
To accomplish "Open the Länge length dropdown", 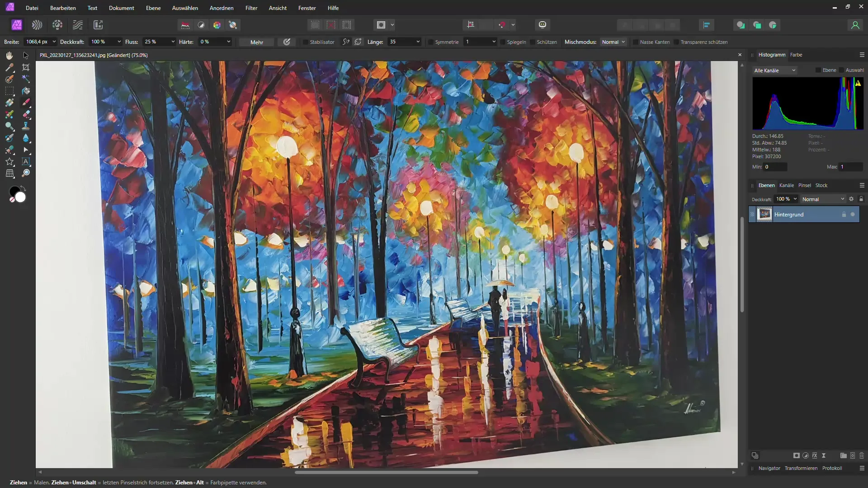I will pyautogui.click(x=418, y=42).
